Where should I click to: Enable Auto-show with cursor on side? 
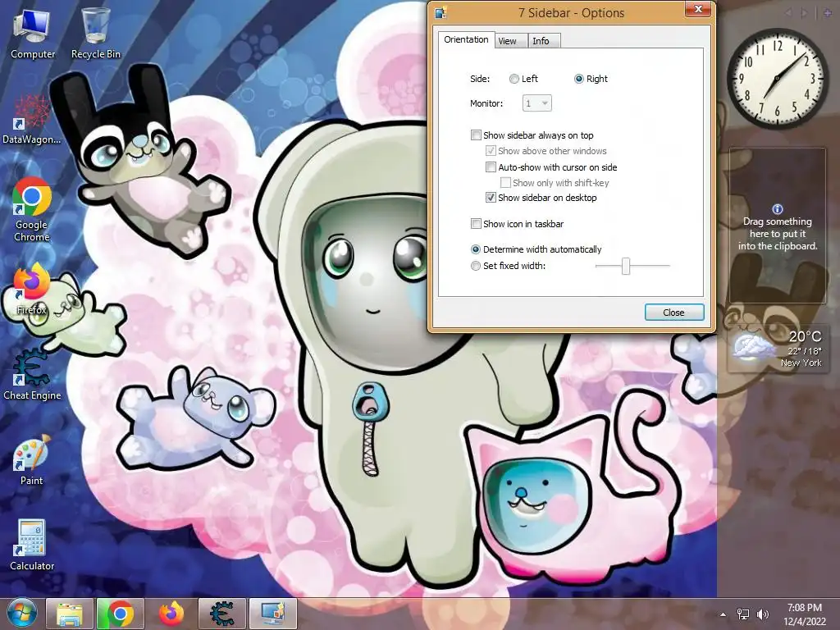click(x=491, y=167)
